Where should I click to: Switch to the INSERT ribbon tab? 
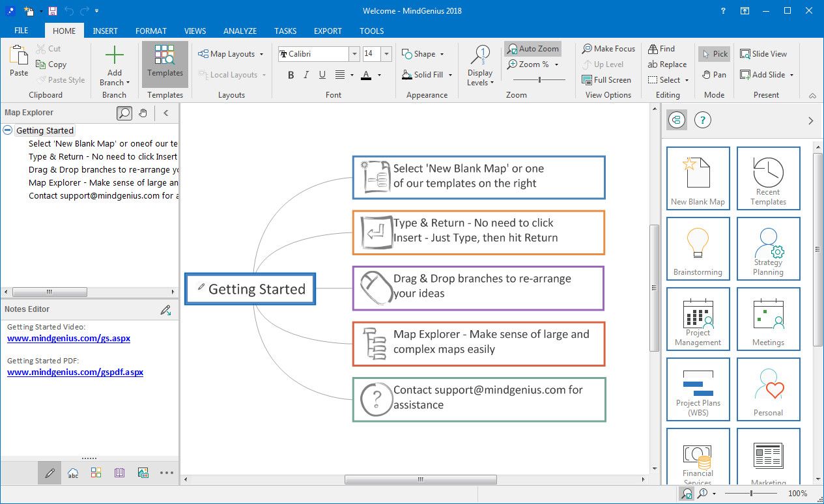pyautogui.click(x=106, y=31)
